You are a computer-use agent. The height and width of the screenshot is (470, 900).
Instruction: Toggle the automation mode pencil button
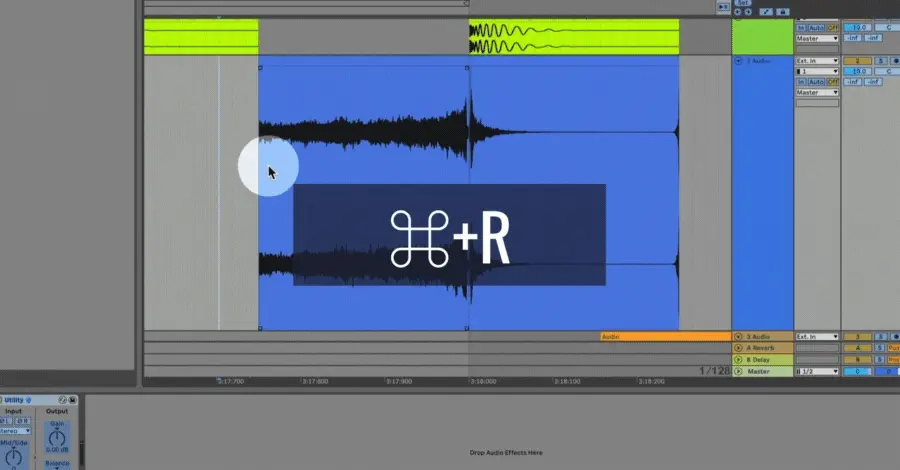[x=766, y=12]
